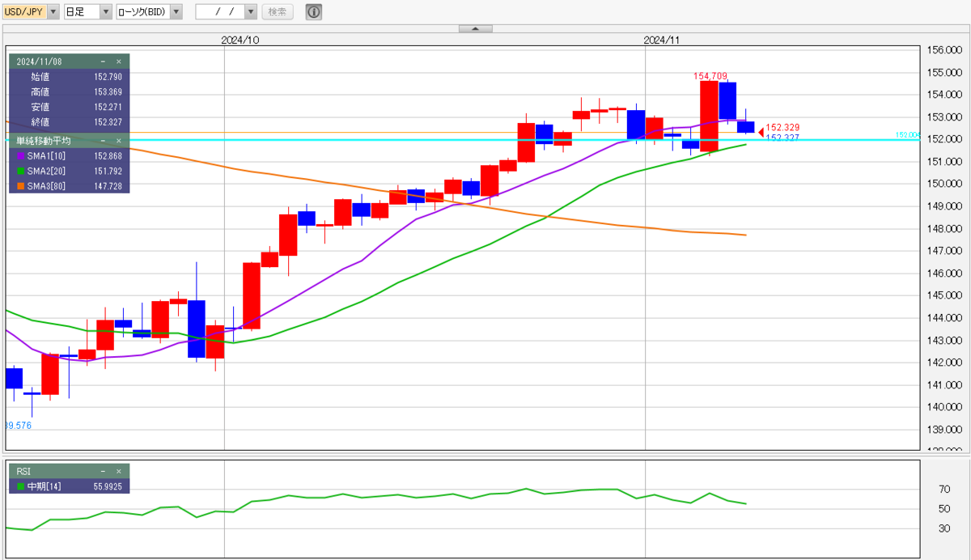Click the 中期[14] RSI label
Viewport: 971px width, 560px height.
pyautogui.click(x=44, y=486)
